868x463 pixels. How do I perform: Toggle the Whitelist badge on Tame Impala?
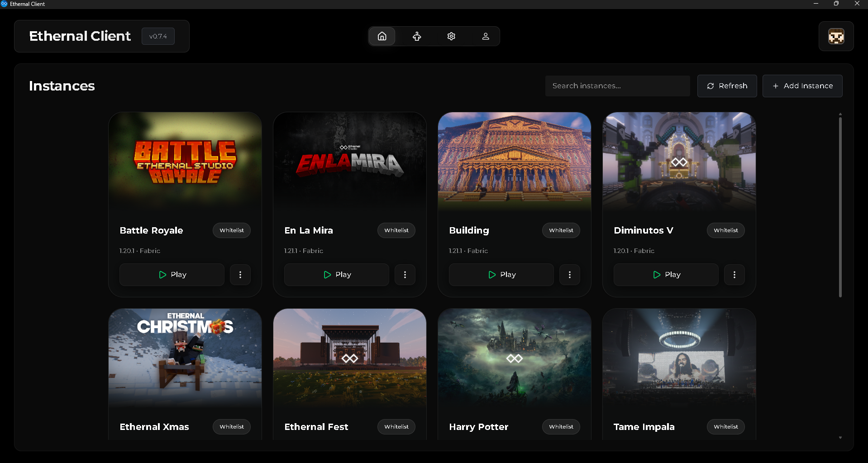point(725,426)
